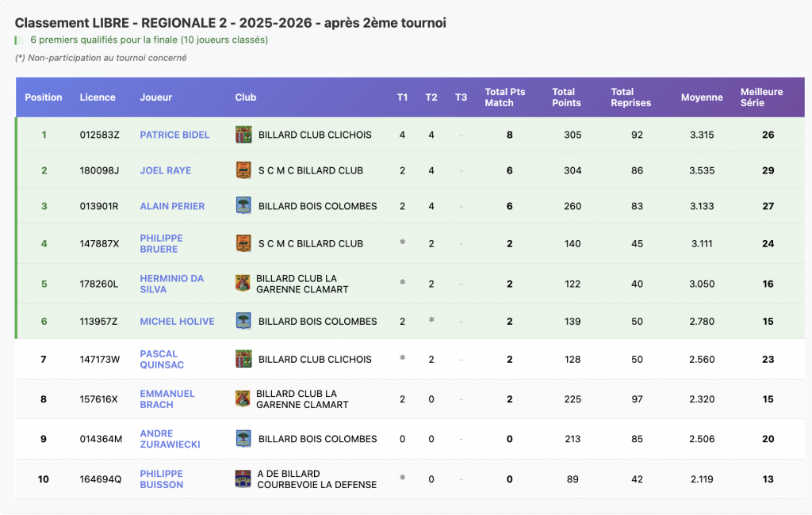Viewport: 812px width, 515px height.
Task: Open ANDRE ZURAWIECKI player page
Action: tap(170, 439)
